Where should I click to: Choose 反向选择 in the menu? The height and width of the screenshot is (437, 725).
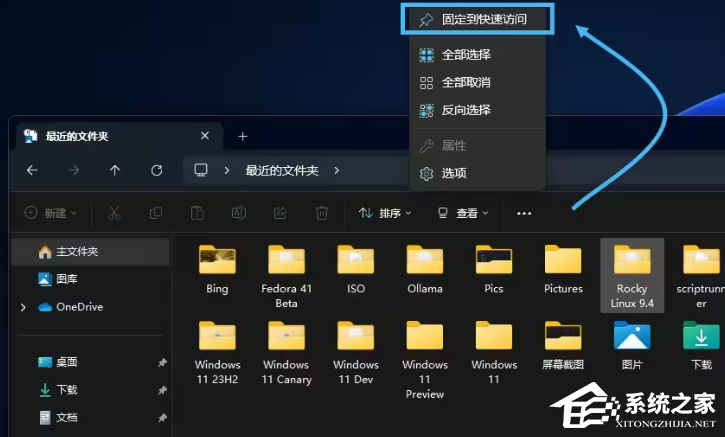[x=477, y=111]
